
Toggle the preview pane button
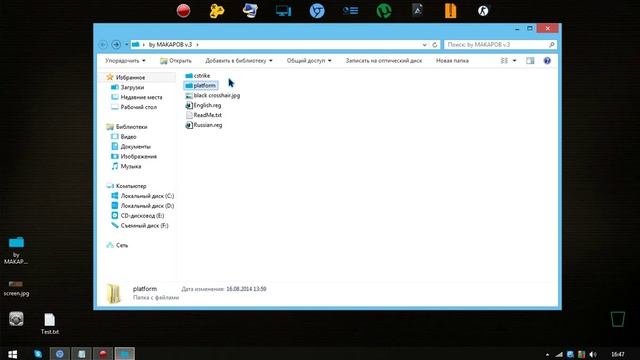pos(530,61)
